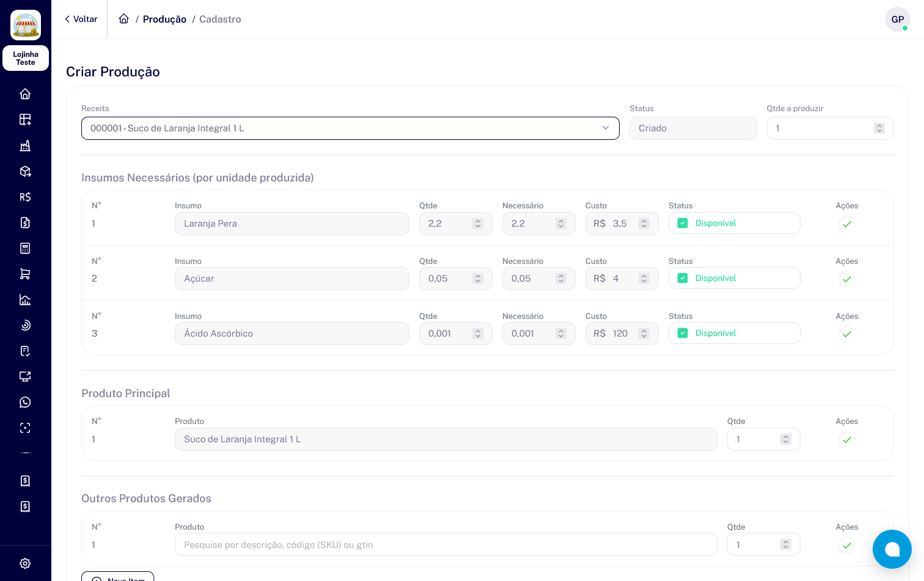Toggle Disponível checkbox for Açúcar
924x581 pixels.
683,279
